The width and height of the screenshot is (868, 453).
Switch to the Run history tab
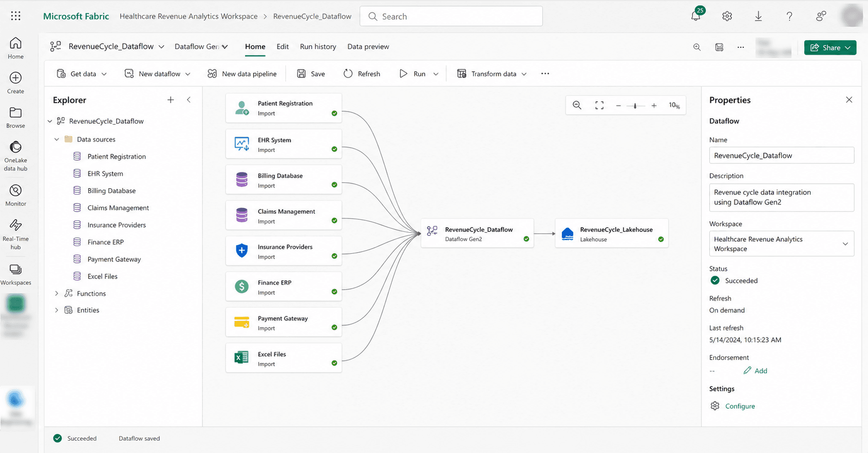click(x=318, y=47)
